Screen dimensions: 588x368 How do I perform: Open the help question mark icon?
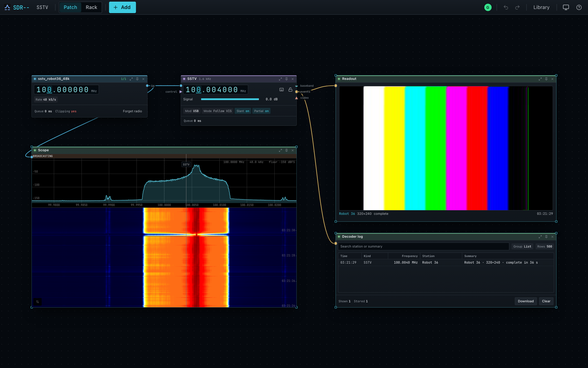coord(579,7)
